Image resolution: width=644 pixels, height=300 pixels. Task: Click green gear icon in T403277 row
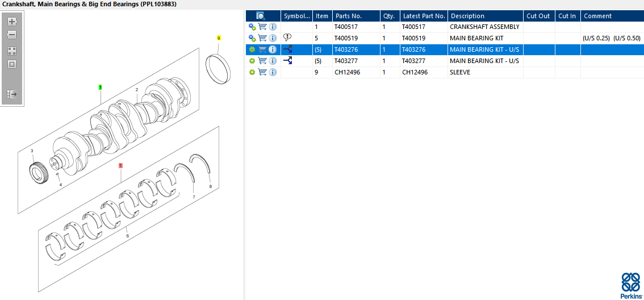point(252,61)
